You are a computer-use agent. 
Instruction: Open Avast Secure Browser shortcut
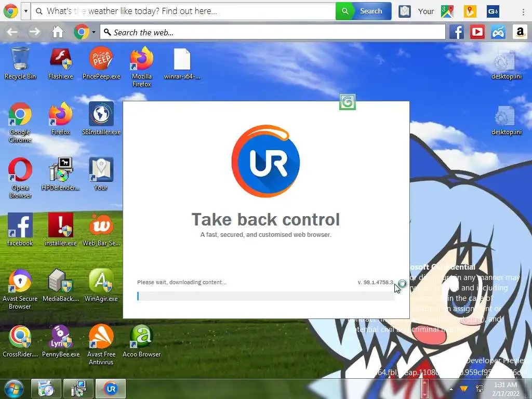point(20,289)
